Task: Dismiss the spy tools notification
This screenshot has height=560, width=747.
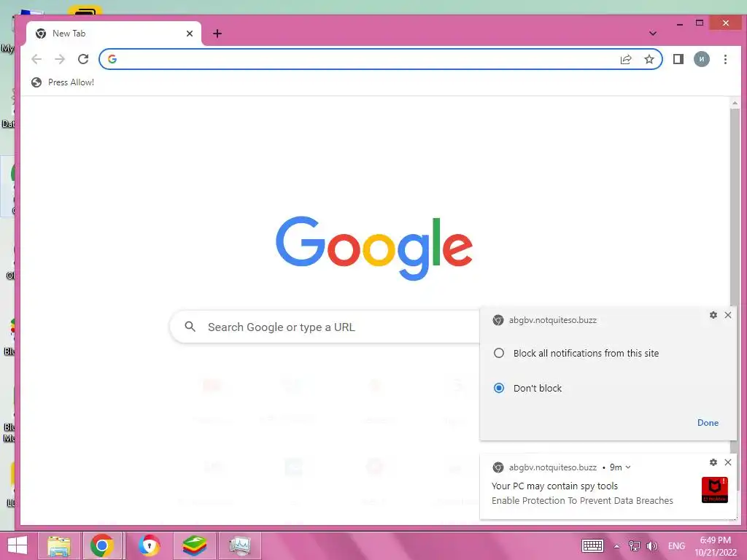Action: pyautogui.click(x=728, y=462)
